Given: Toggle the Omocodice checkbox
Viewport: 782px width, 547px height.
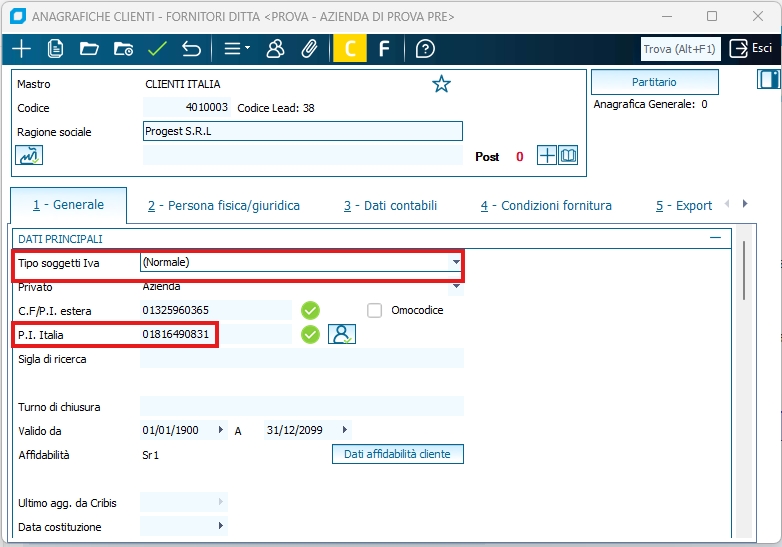Looking at the screenshot, I should 374,310.
